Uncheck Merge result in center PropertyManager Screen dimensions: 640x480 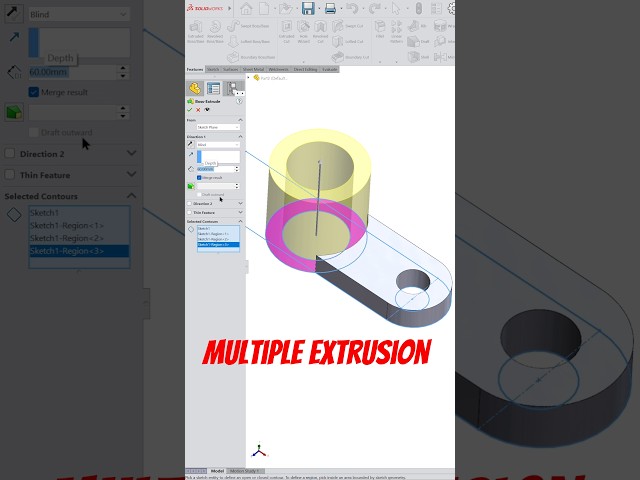click(x=199, y=178)
